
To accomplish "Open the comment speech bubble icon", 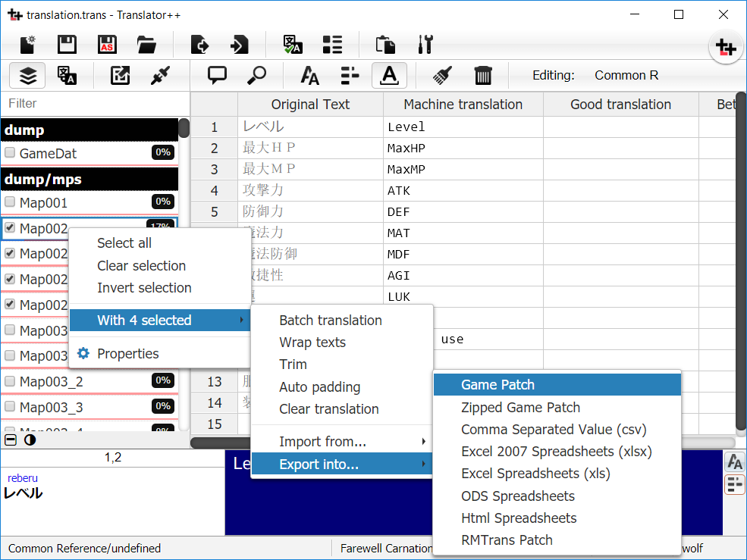I will [217, 76].
